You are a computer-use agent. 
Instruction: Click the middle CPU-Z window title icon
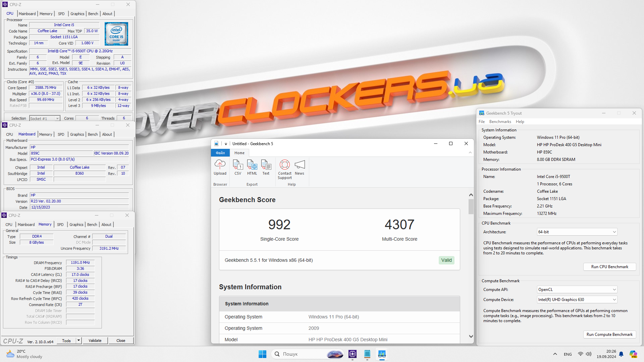click(5, 125)
